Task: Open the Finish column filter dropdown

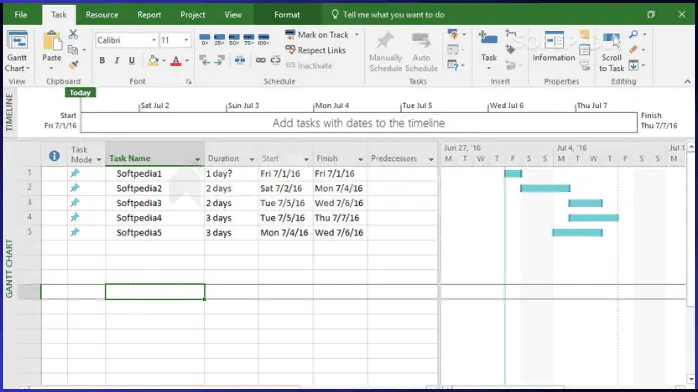Action: coord(360,159)
